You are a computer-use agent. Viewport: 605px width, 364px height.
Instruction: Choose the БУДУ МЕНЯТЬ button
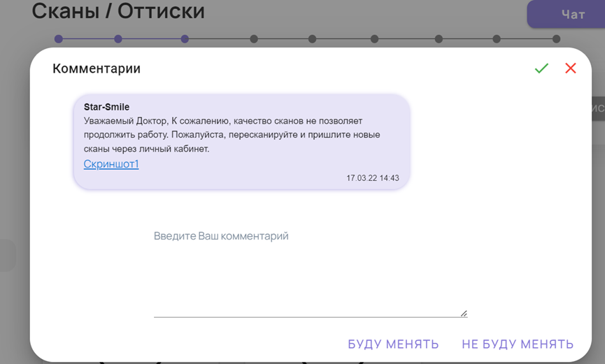pos(393,344)
